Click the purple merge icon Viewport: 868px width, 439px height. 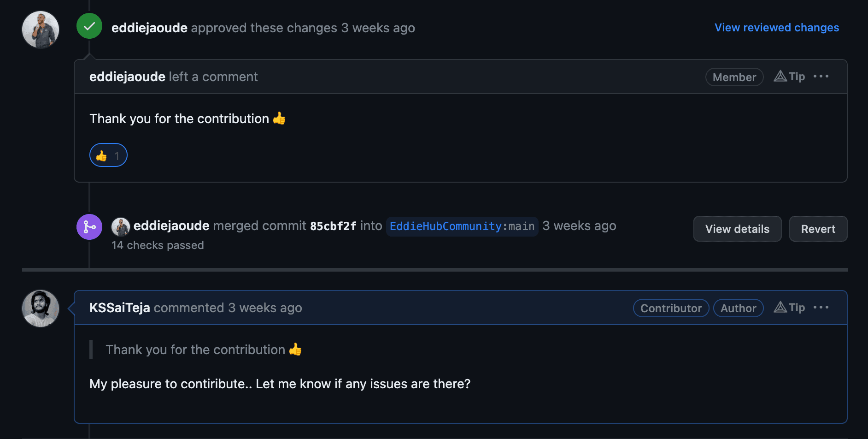[89, 227]
